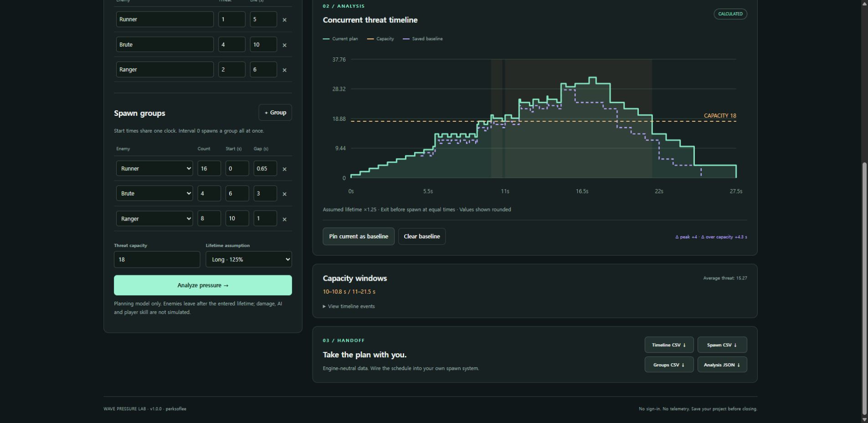Download the Groups CSV
Image resolution: width=868 pixels, height=423 pixels.
pyautogui.click(x=669, y=365)
